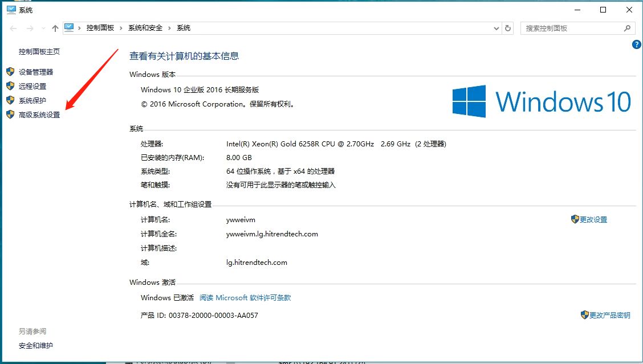Viewport: 643px width, 364px height.
Task: Close the 系统 window
Action: [x=629, y=10]
